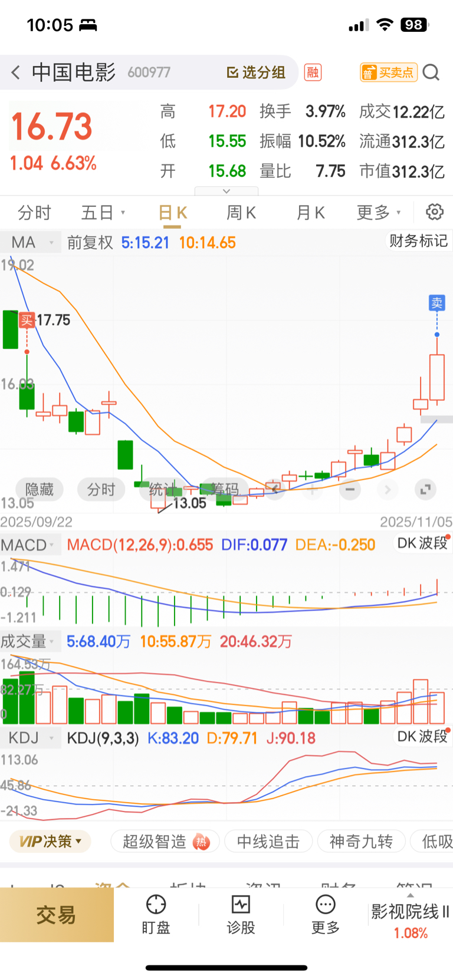Tap the 交易 trade button
Viewport: 453px width, 980px height.
click(57, 915)
